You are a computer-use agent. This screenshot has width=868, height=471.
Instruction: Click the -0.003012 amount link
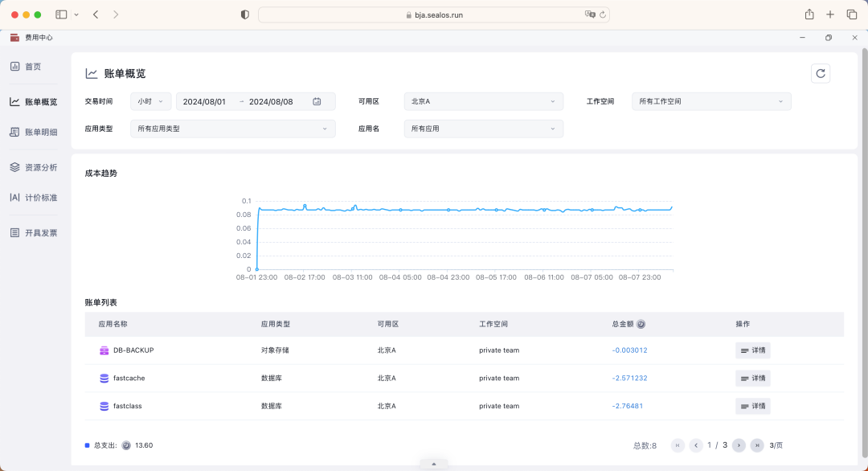pyautogui.click(x=629, y=350)
